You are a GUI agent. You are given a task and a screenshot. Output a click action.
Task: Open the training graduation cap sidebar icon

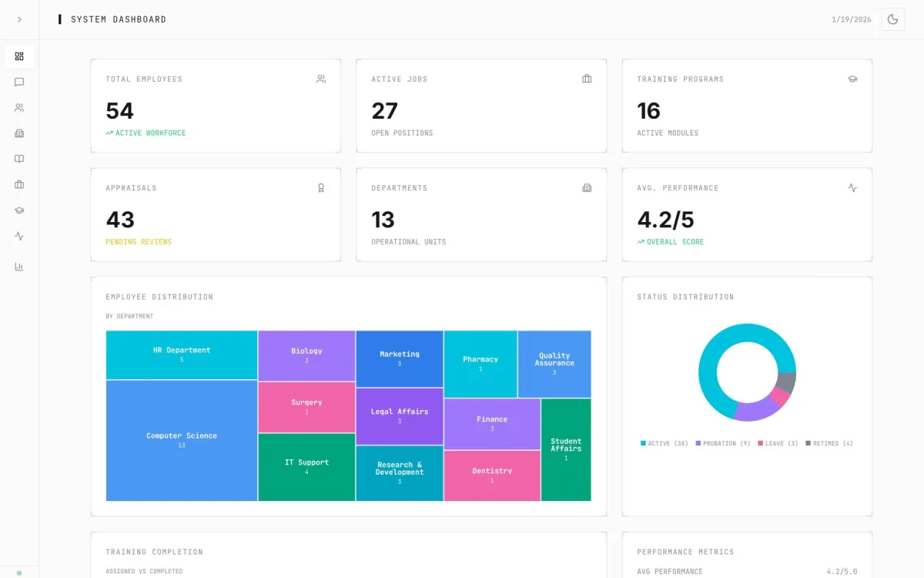tap(19, 210)
